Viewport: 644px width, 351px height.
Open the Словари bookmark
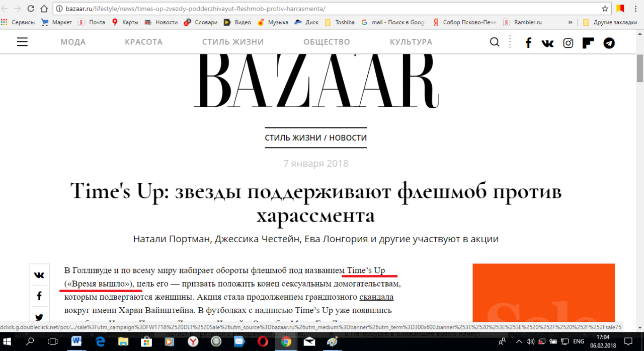(201, 22)
